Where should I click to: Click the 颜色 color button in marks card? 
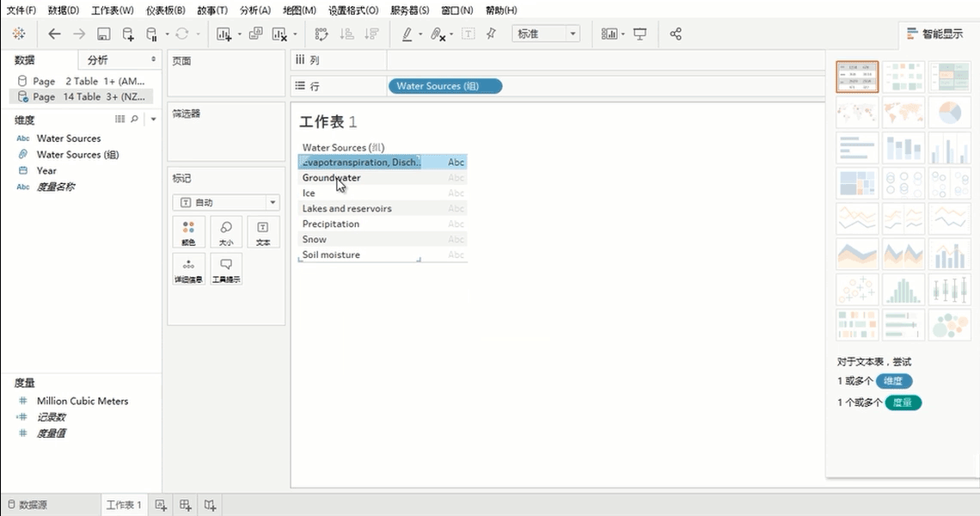click(188, 232)
